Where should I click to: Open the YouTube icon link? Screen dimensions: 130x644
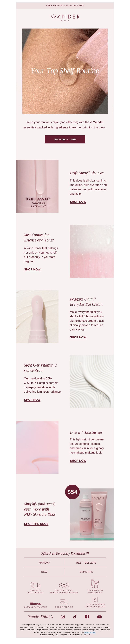99,617
